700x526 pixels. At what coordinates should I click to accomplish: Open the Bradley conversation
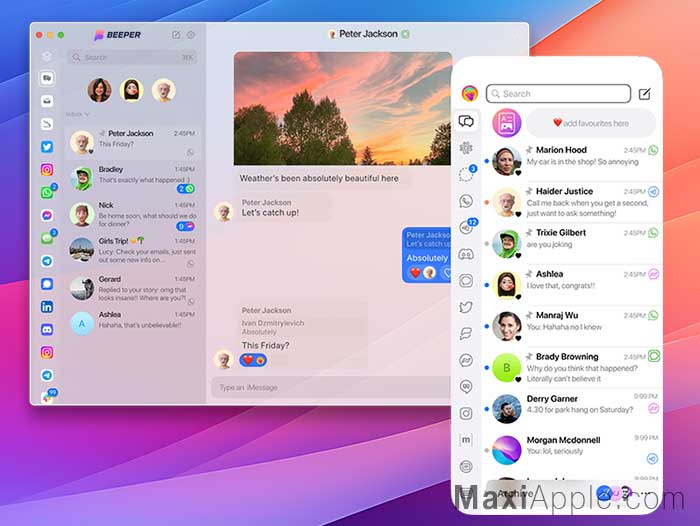click(x=133, y=179)
